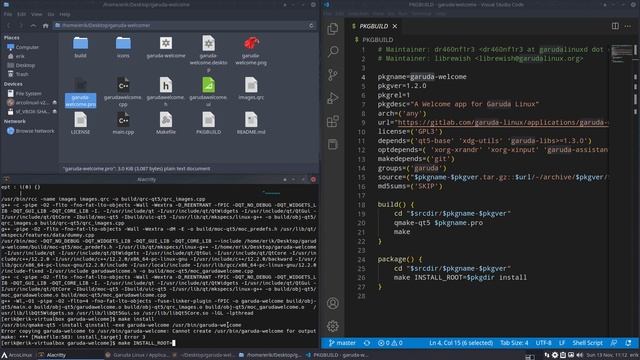Click the clipboard icon in system tray
Image resolution: width=640 pixels, height=360 pixels.
563,356
